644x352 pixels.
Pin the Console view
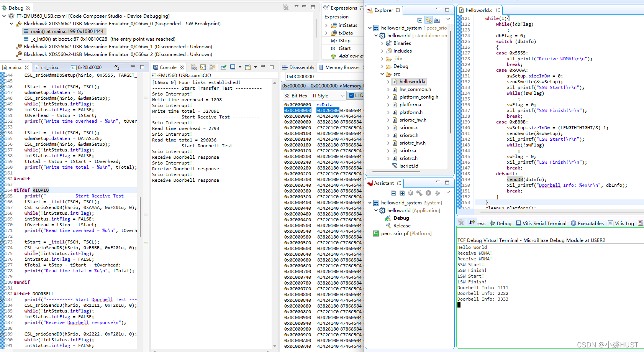click(x=224, y=67)
